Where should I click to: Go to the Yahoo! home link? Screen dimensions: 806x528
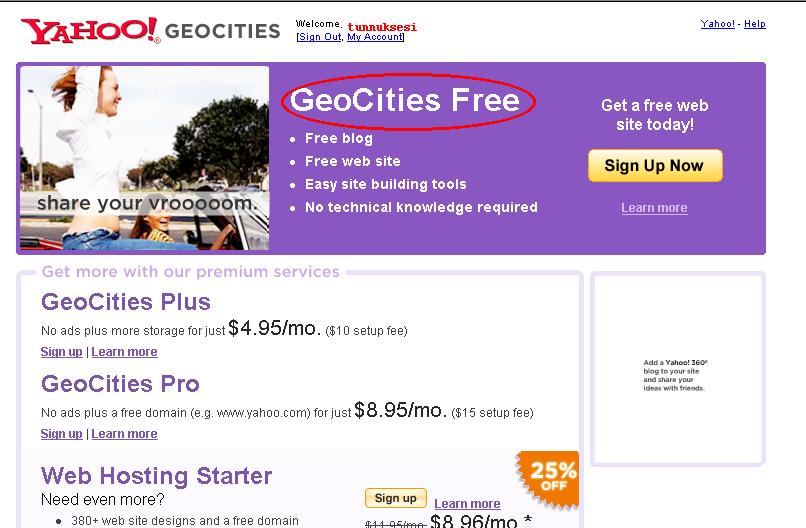tap(717, 24)
